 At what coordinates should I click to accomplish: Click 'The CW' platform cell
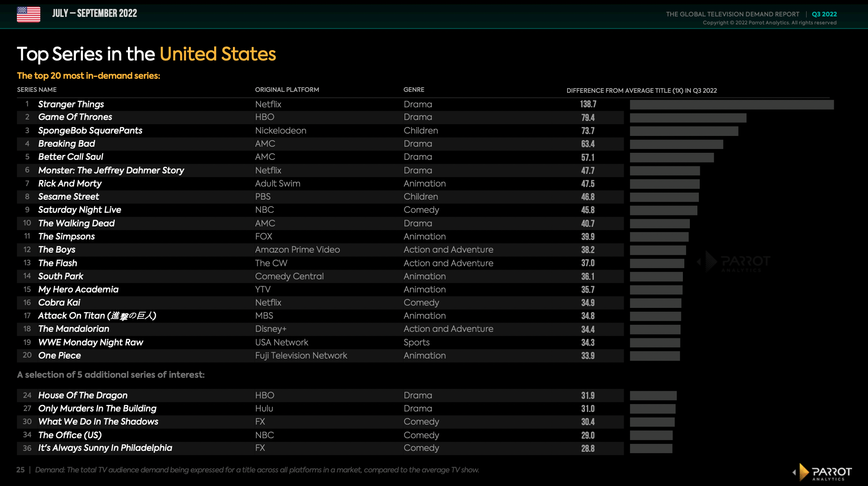click(271, 263)
